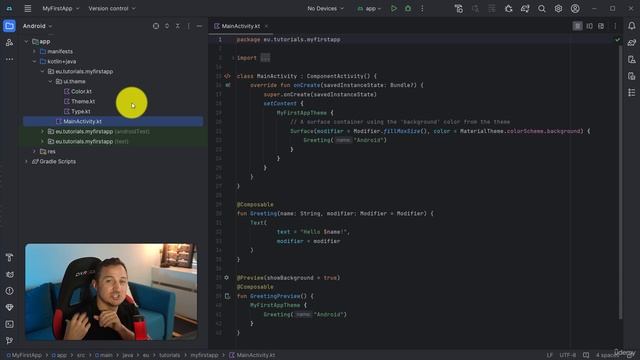Run the app with the green play button
640x360 pixels.
tap(393, 8)
